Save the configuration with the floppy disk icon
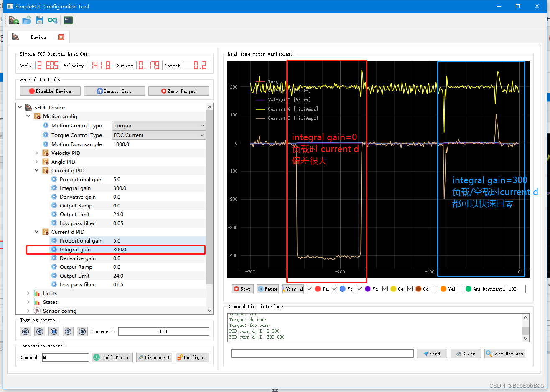This screenshot has height=392, width=550. (x=40, y=20)
